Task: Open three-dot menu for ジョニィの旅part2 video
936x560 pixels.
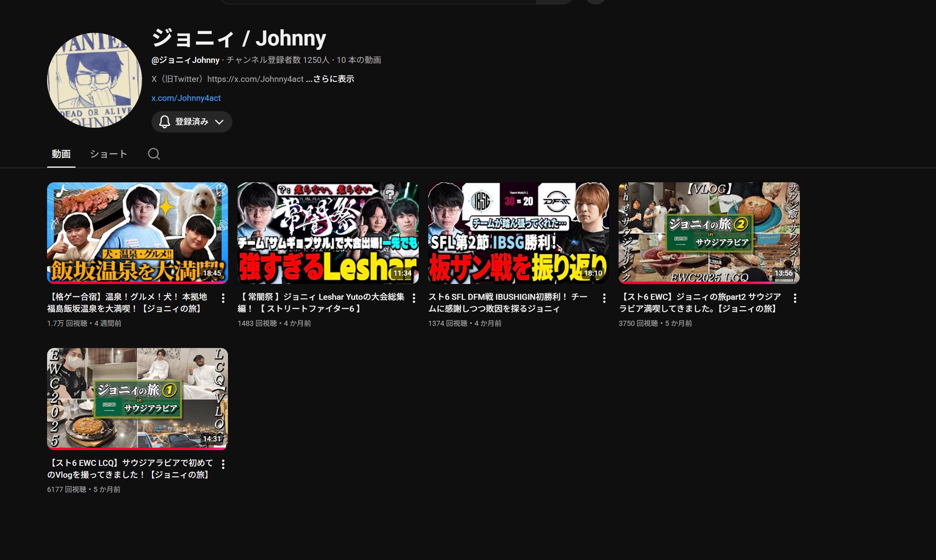Action: point(795,298)
